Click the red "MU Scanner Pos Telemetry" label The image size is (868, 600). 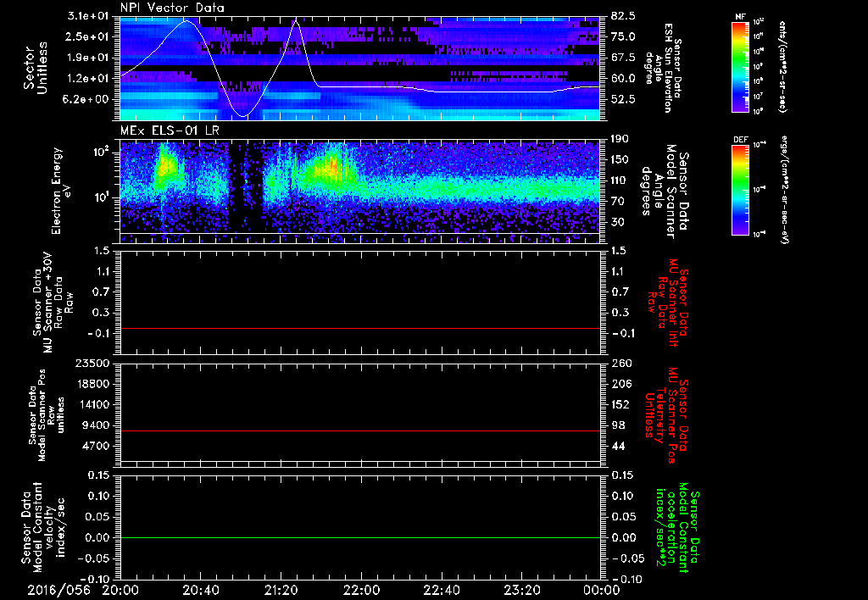coord(666,415)
